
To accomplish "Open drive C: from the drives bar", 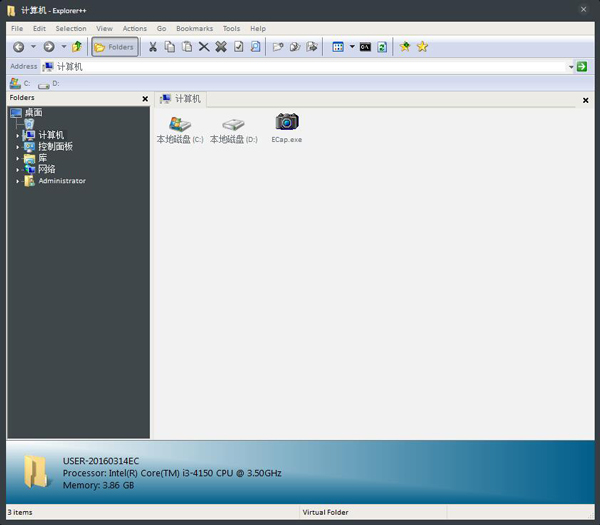I will coord(20,83).
